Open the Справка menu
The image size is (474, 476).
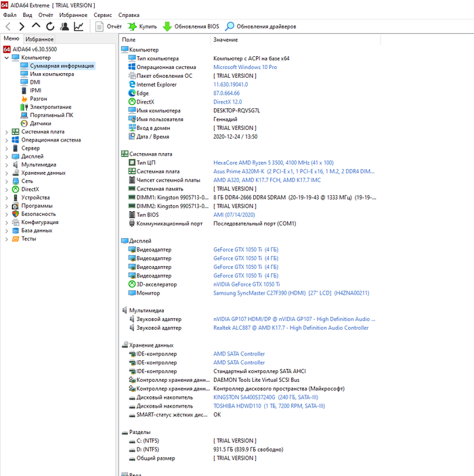129,14
